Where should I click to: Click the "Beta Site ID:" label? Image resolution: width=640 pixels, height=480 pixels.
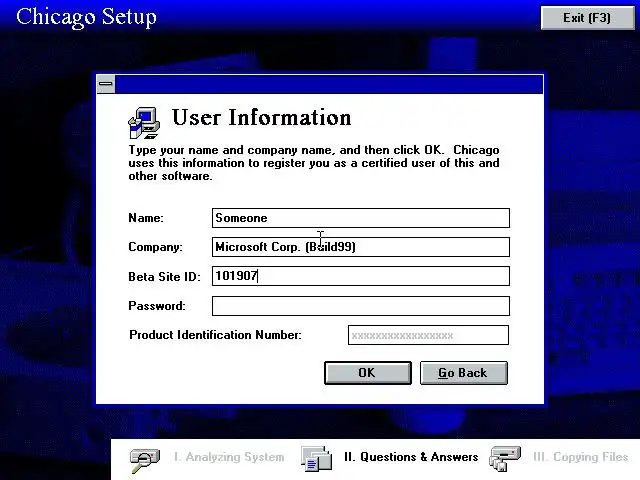click(x=164, y=277)
